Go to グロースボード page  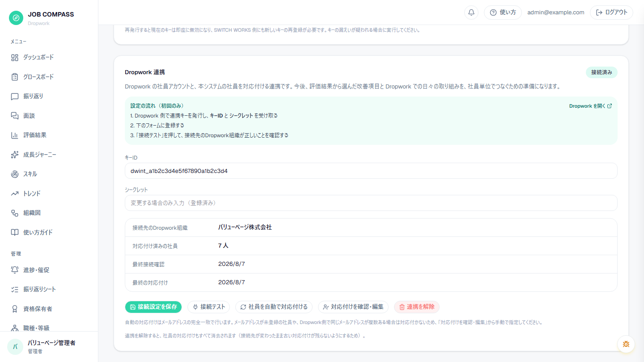[x=49, y=77]
